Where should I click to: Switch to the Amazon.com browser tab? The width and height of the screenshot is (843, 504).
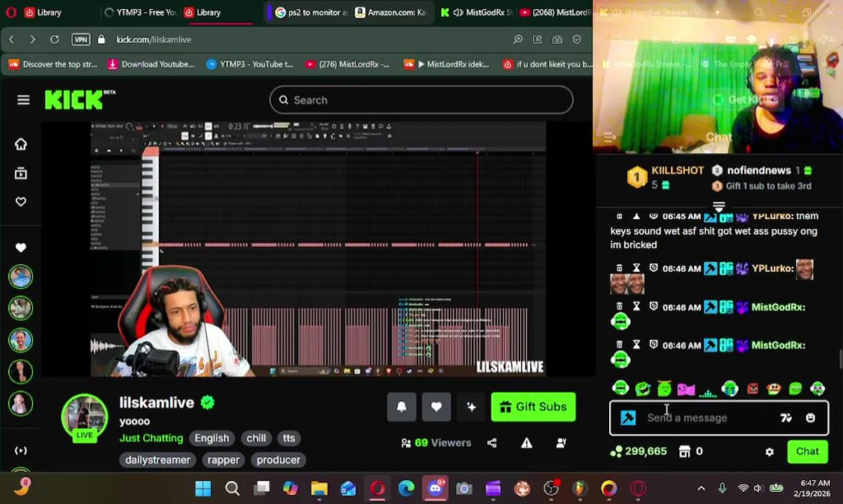(x=391, y=12)
